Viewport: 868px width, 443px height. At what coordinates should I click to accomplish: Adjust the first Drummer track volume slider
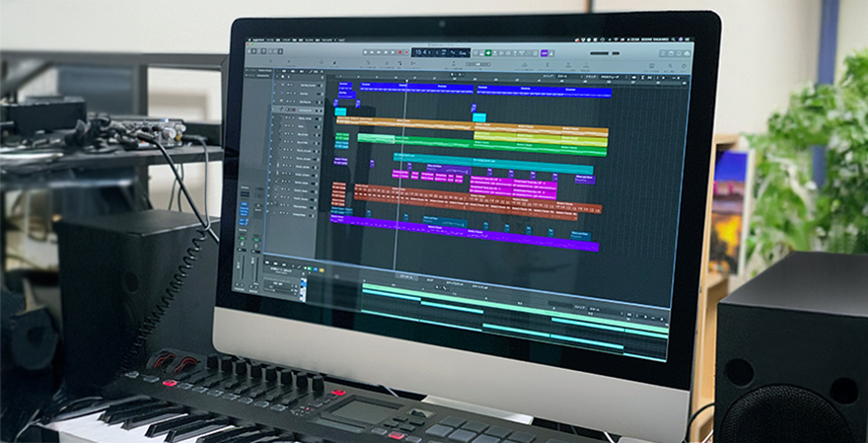[x=319, y=85]
